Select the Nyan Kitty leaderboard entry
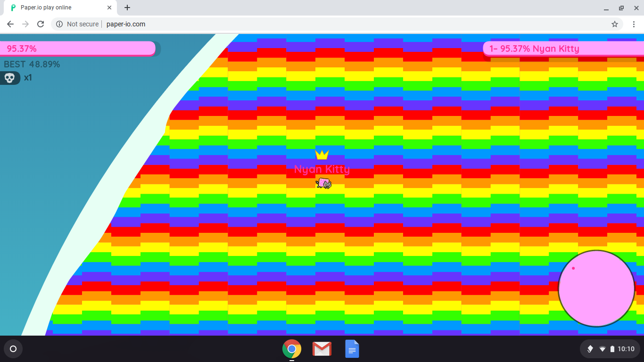 563,49
